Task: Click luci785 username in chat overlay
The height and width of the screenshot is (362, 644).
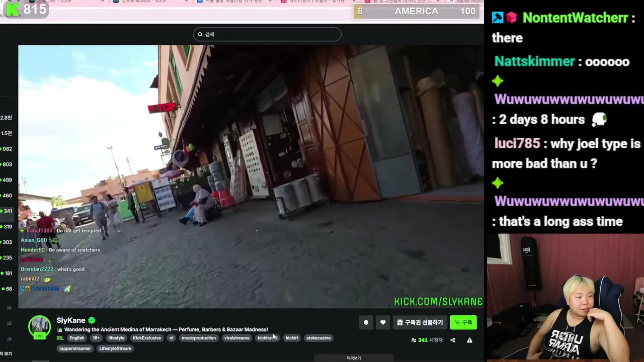Action: pyautogui.click(x=517, y=143)
